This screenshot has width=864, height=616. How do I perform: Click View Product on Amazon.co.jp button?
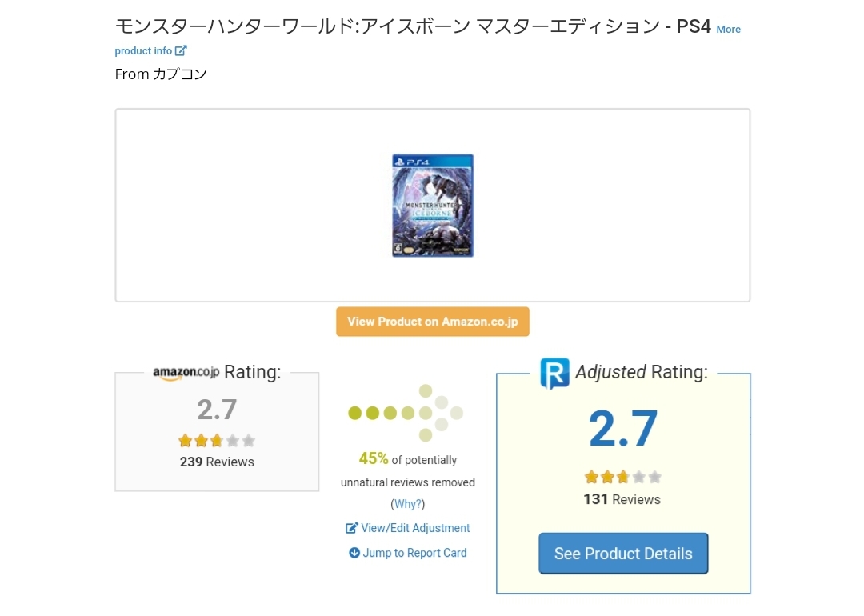pos(433,322)
